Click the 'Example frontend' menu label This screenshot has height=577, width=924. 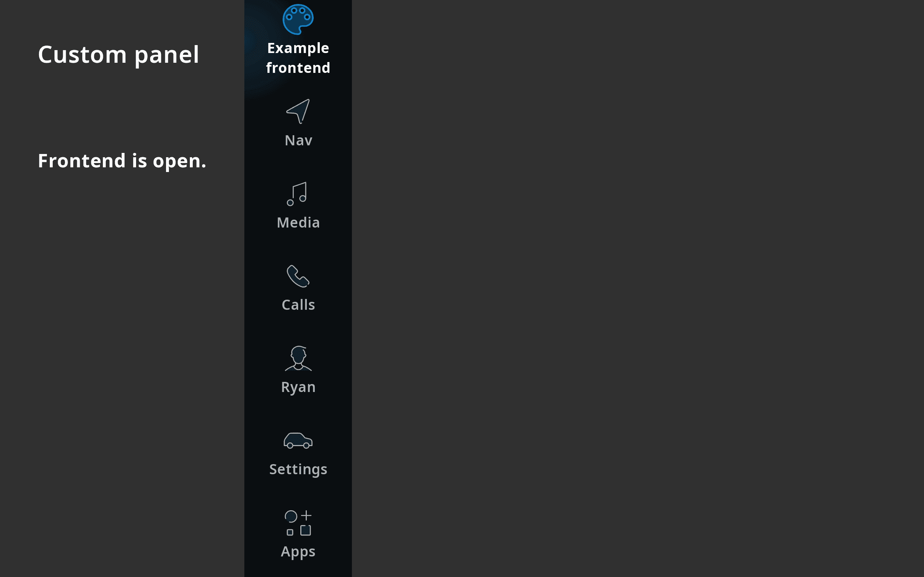coord(298,58)
